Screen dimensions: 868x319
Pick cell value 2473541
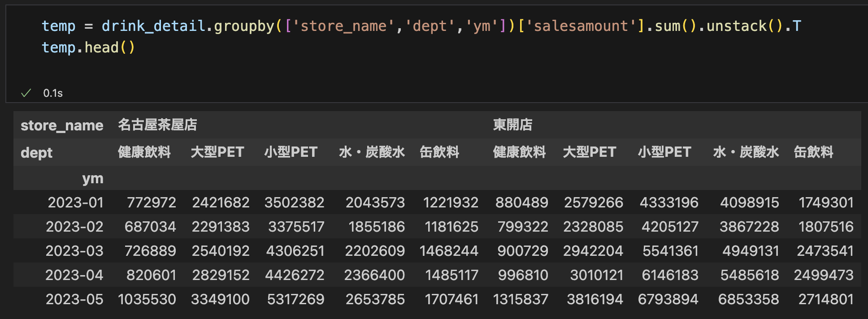[x=825, y=251]
